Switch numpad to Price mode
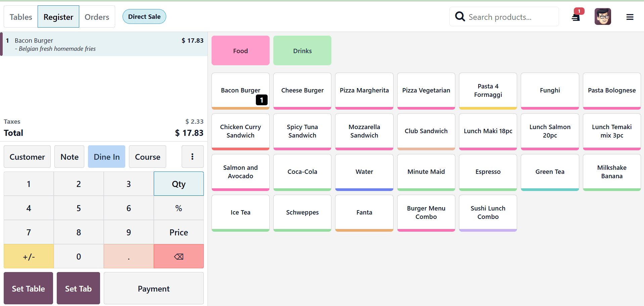This screenshot has height=306, width=644. click(178, 232)
